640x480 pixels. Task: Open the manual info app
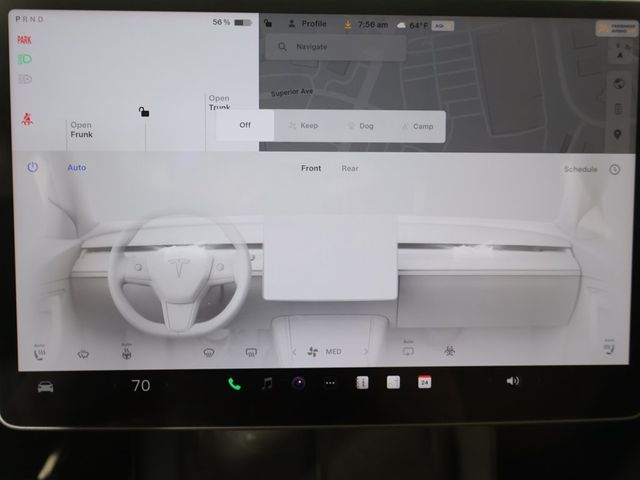[x=362, y=382]
